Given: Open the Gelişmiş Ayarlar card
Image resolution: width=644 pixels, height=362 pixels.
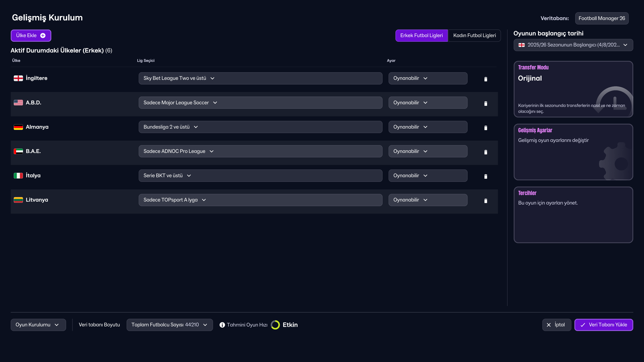Looking at the screenshot, I should pos(573,152).
